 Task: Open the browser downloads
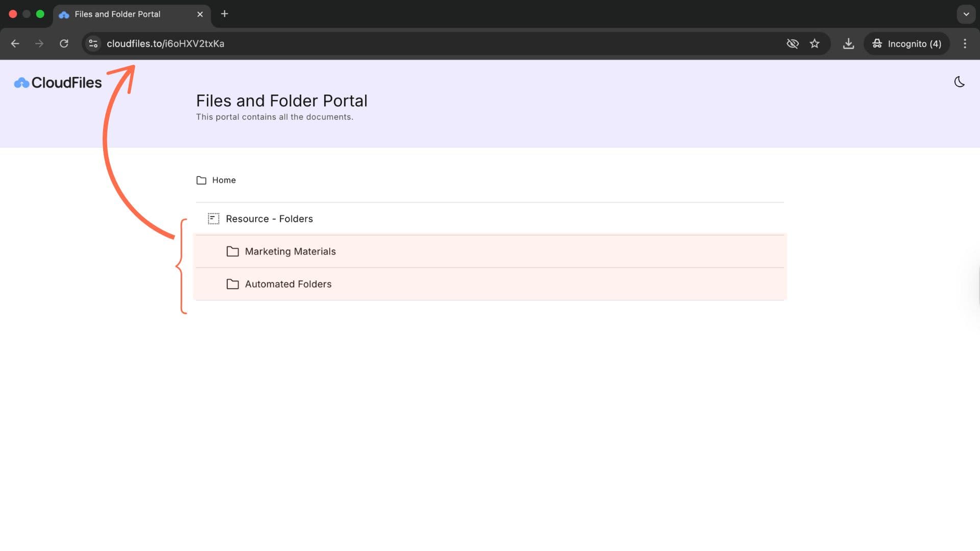pos(848,44)
